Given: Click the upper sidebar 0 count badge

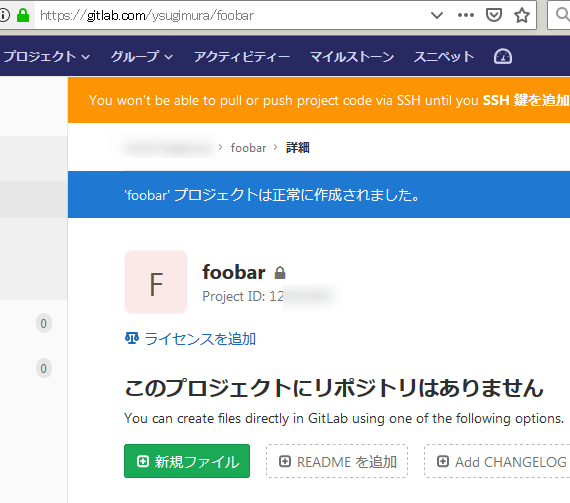Looking at the screenshot, I should (x=44, y=323).
